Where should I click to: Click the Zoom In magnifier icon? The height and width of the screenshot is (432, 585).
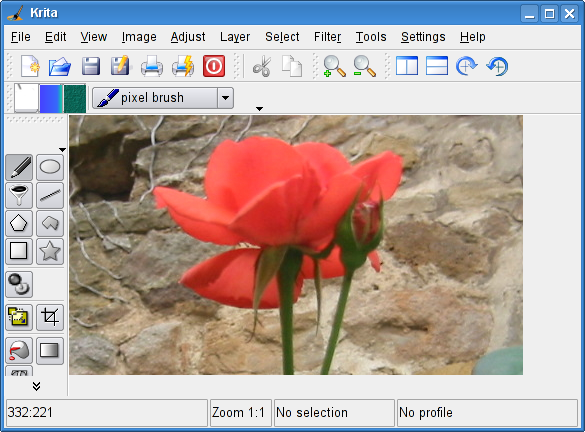[334, 66]
